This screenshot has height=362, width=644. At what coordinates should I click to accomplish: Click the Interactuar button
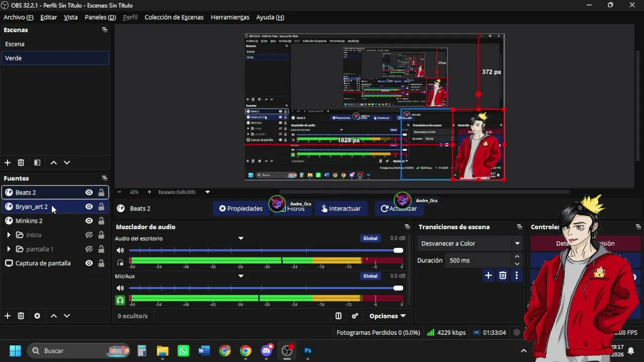point(341,208)
